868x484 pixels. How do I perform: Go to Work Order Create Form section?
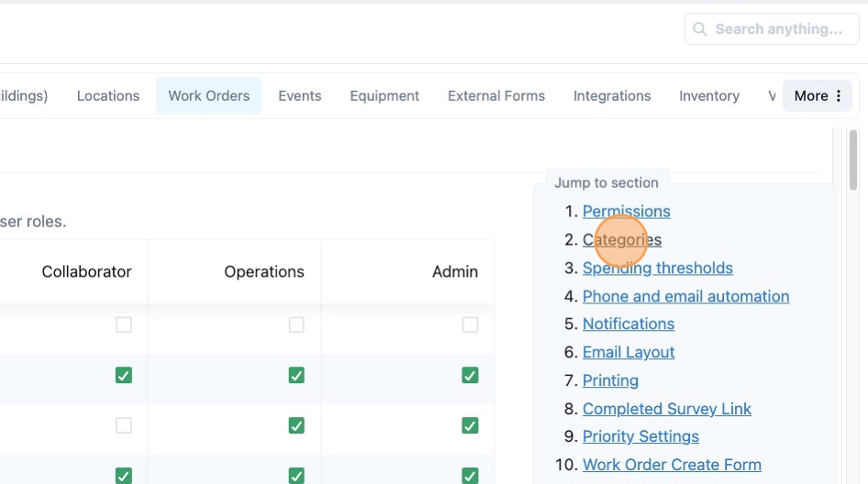[672, 464]
